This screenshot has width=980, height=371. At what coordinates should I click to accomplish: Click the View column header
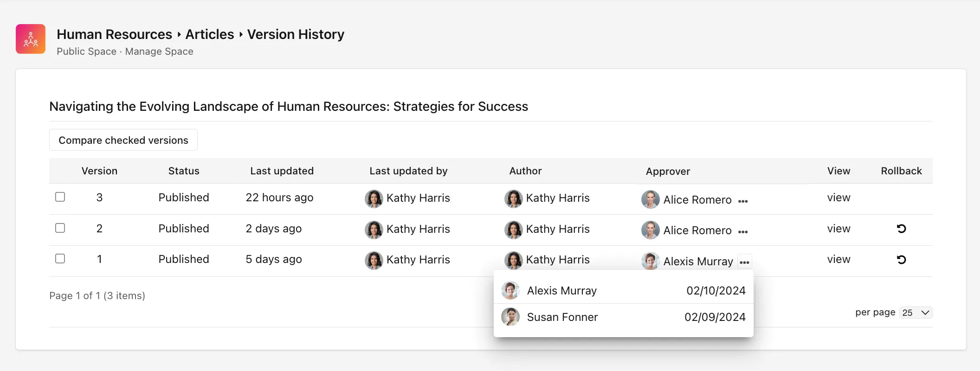pos(838,171)
